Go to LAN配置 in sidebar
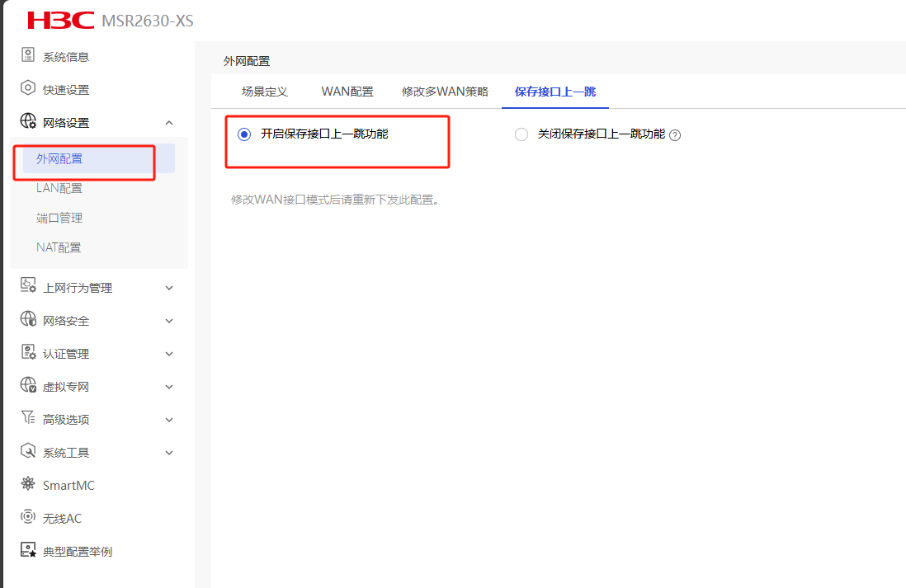The width and height of the screenshot is (906, 588). pos(59,188)
